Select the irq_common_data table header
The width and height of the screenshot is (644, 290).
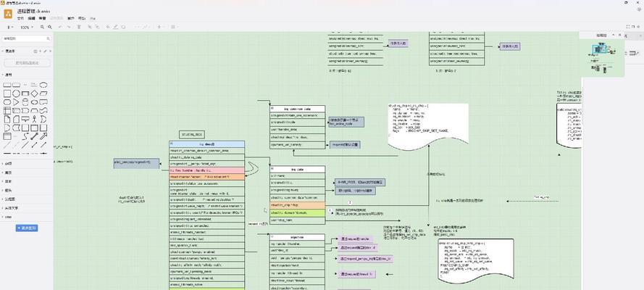297,109
